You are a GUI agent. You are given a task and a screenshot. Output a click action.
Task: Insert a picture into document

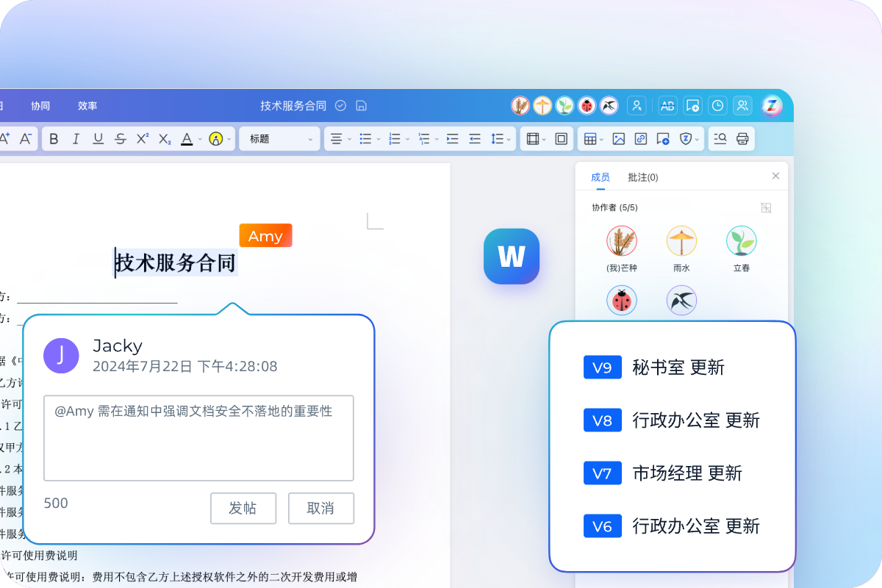(618, 139)
